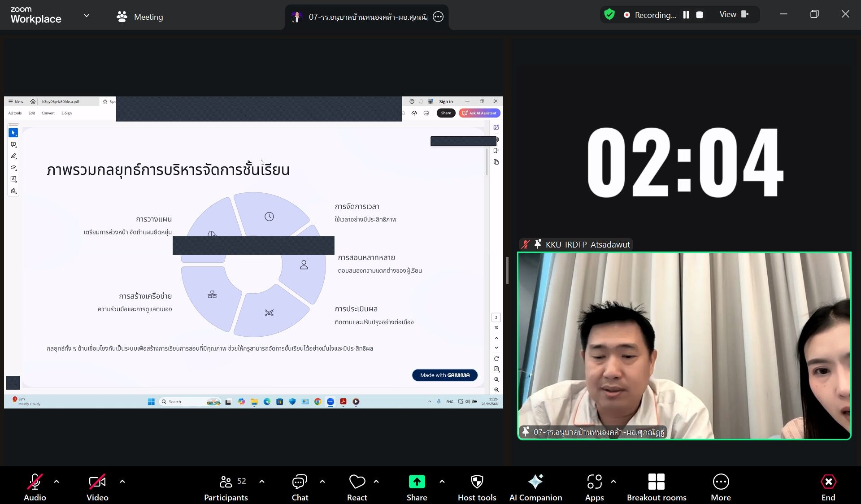Screen dimensions: 861x504
Task: Open Zoom Workplace dropdown arrow
Action: (87, 16)
